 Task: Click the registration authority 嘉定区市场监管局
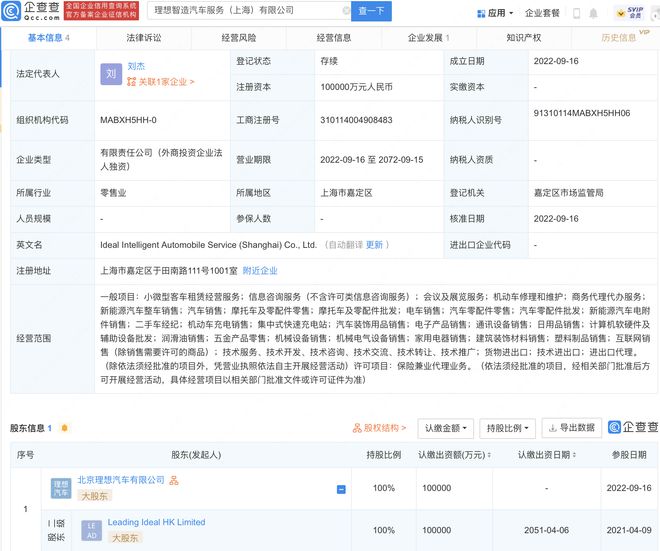569,193
